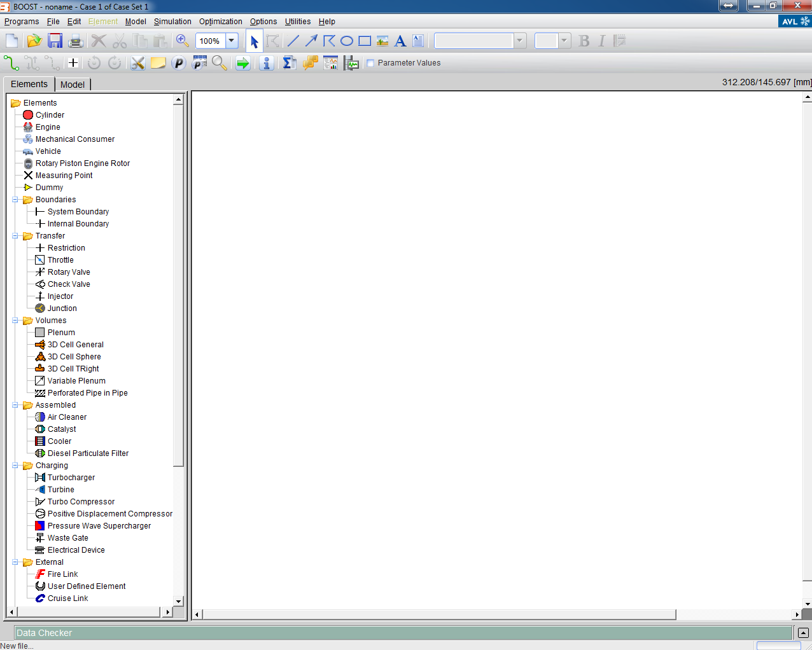Image resolution: width=812 pixels, height=650 pixels.
Task: Select the arrow line drawing tool
Action: tap(311, 41)
